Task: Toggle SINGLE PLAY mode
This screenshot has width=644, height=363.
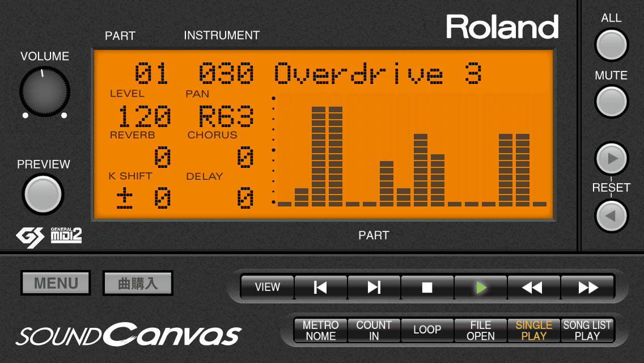Action: (533, 331)
